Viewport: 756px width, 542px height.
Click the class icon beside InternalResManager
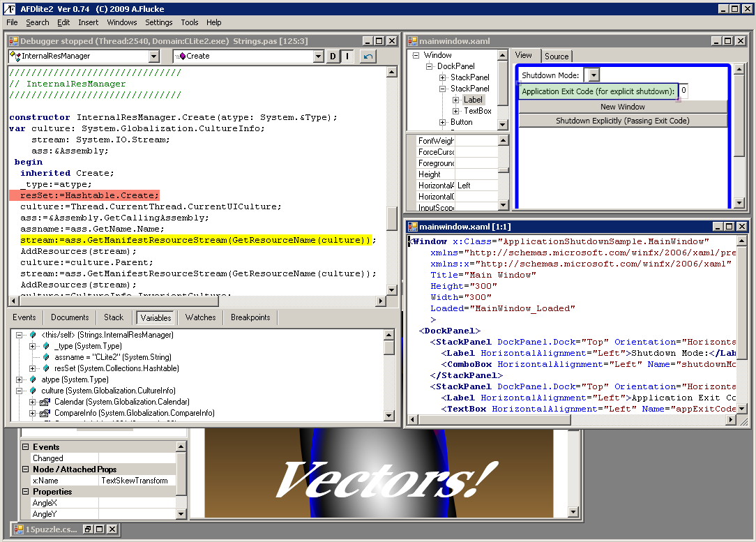tap(15, 57)
